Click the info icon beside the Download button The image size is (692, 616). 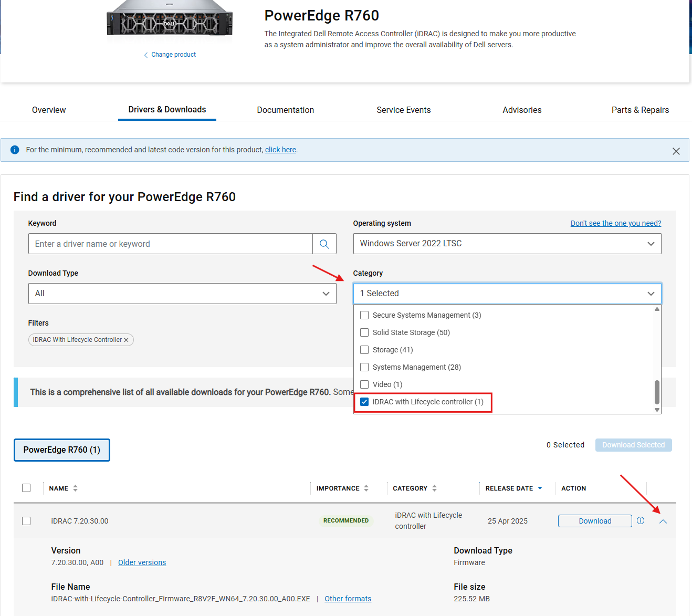click(640, 520)
